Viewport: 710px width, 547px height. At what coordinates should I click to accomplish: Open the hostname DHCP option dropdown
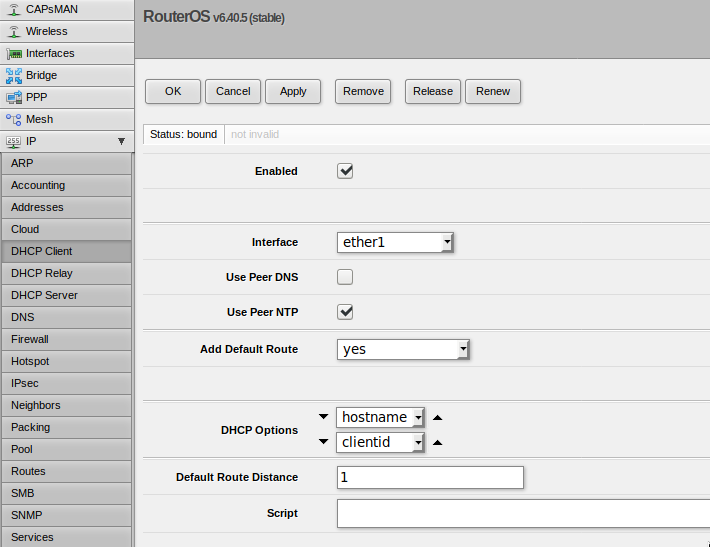pyautogui.click(x=380, y=417)
